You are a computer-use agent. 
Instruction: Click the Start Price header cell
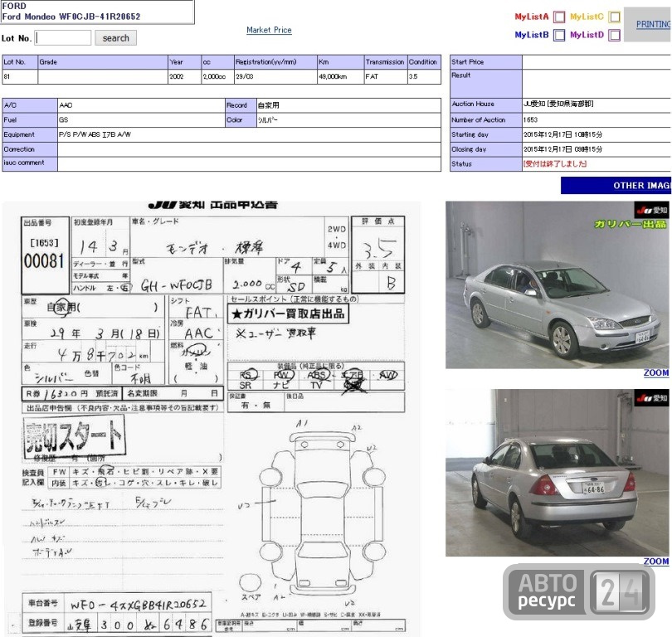486,61
